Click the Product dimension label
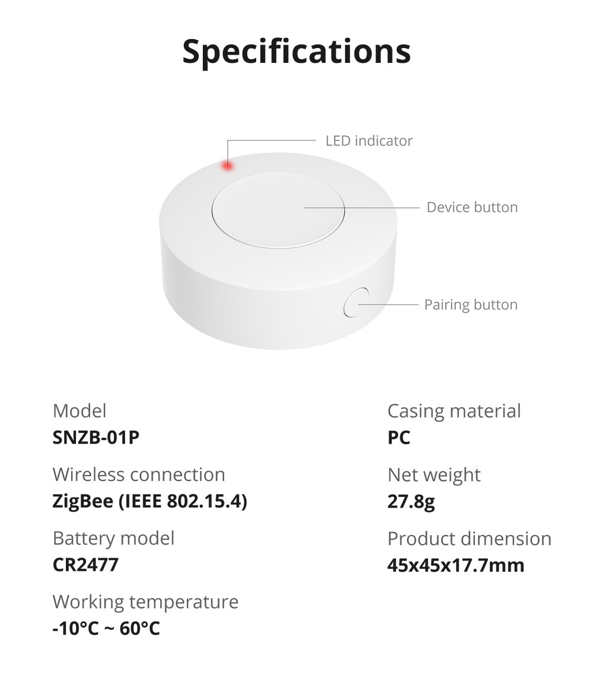Image resolution: width=593 pixels, height=700 pixels. pyautogui.click(x=469, y=539)
